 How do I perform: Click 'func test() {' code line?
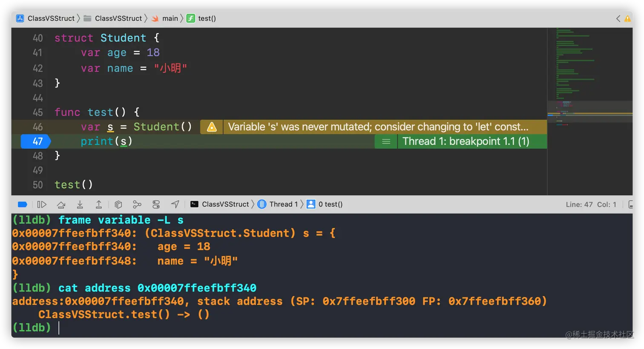click(x=97, y=112)
